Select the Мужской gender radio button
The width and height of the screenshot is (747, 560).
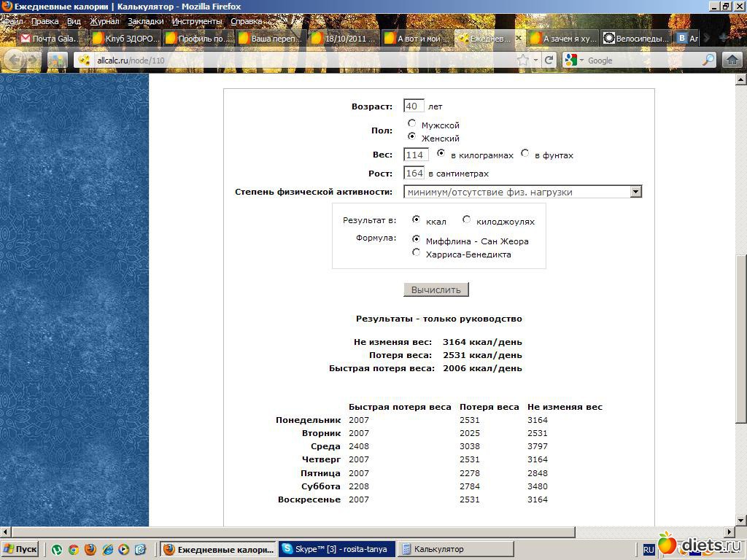(412, 124)
